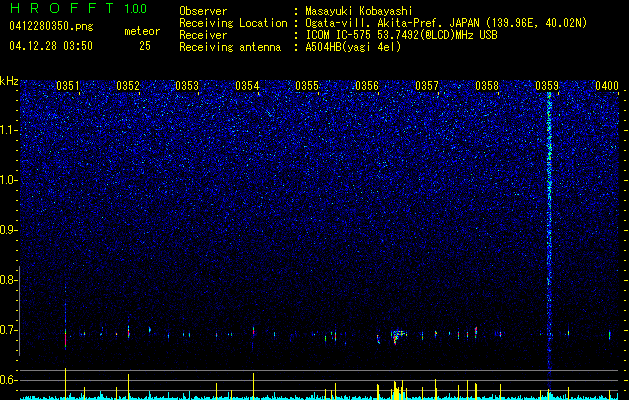This screenshot has height=400, width=629.
Task: Click the 0355 time marker
Action: coord(307,86)
